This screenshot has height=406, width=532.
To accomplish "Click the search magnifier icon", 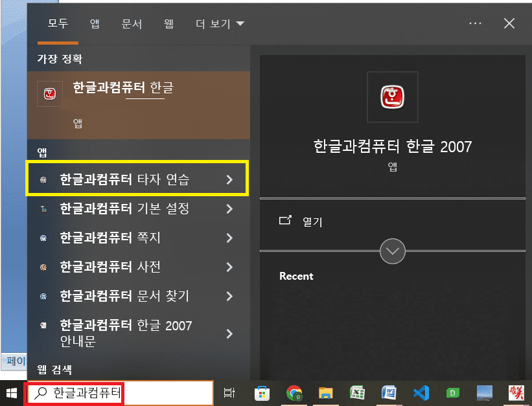I will (41, 393).
